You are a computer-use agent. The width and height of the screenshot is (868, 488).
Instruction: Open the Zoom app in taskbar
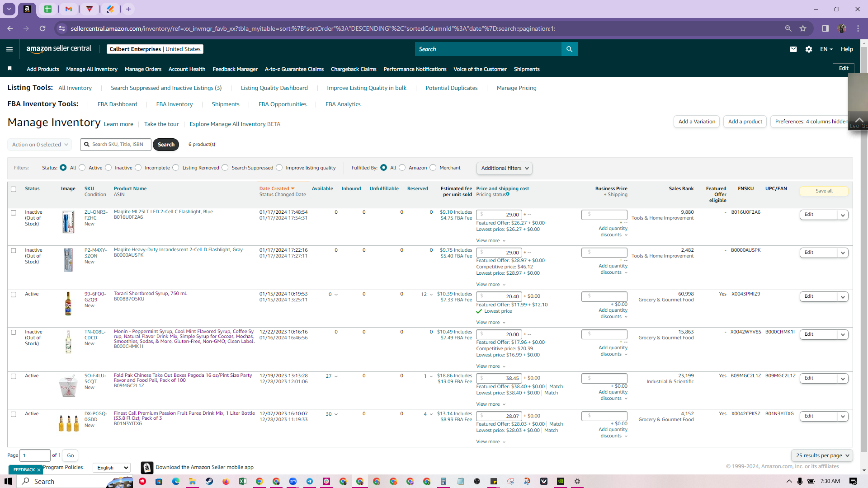pyautogui.click(x=293, y=481)
